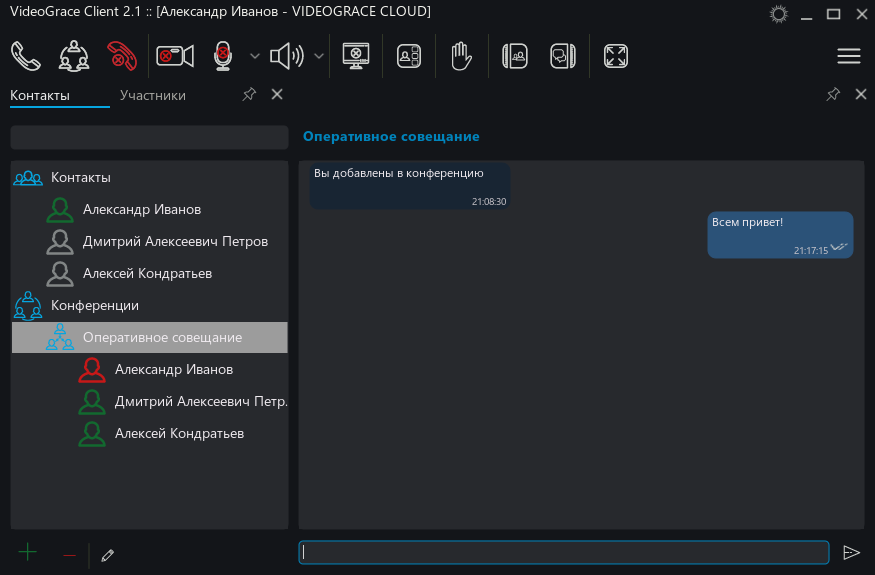
Task: Close the chat panel
Action: [861, 94]
